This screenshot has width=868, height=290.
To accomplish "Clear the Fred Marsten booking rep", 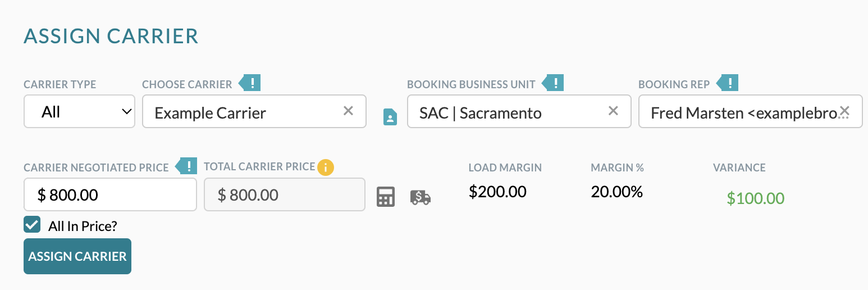I will point(844,111).
